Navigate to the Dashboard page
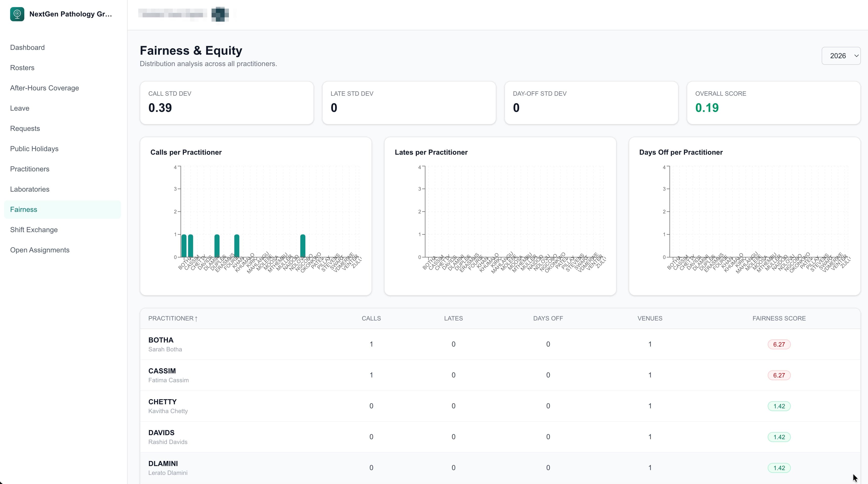 tap(27, 47)
